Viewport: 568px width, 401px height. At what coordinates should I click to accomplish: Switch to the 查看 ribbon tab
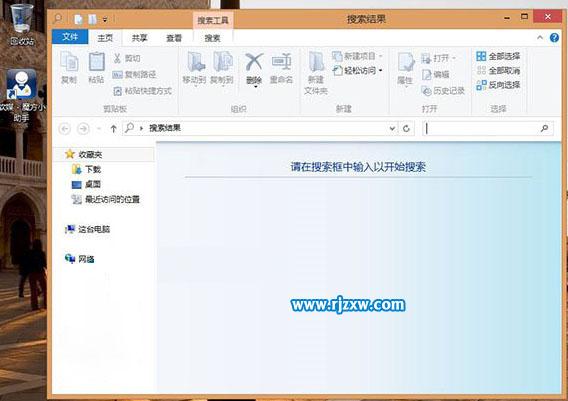coord(174,38)
